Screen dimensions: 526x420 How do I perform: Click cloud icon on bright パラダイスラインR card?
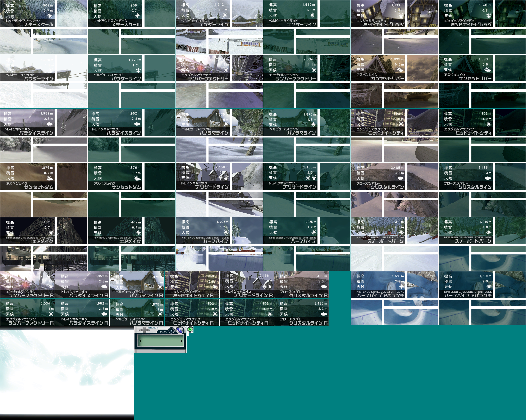[x=104, y=286]
